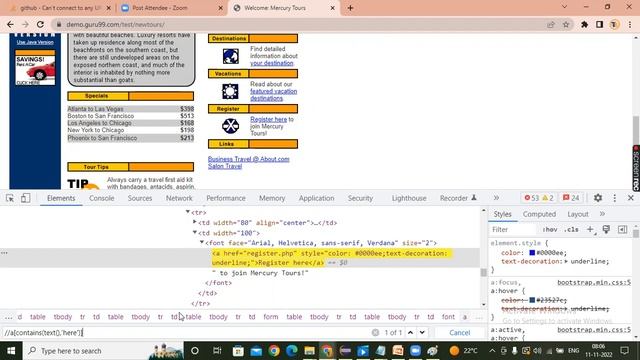The image size is (640, 360).
Task: Bookmark this page with the star icon
Action: coord(566,24)
